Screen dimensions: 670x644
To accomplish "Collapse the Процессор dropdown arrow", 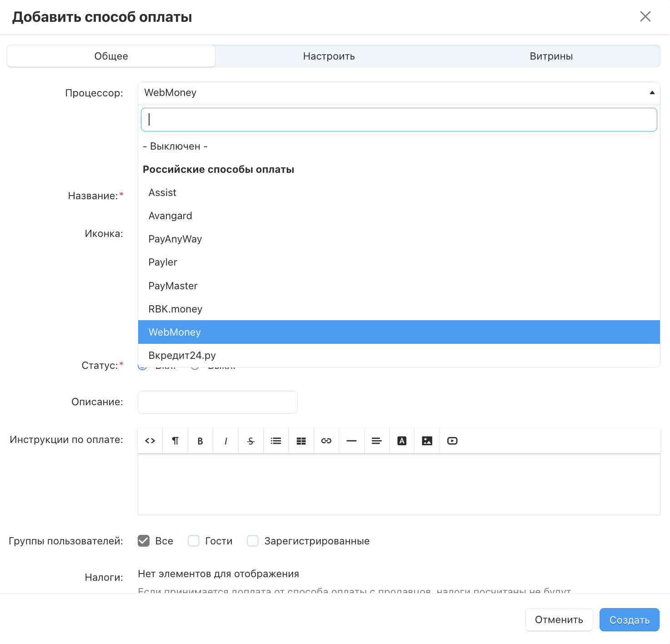I will click(x=652, y=93).
